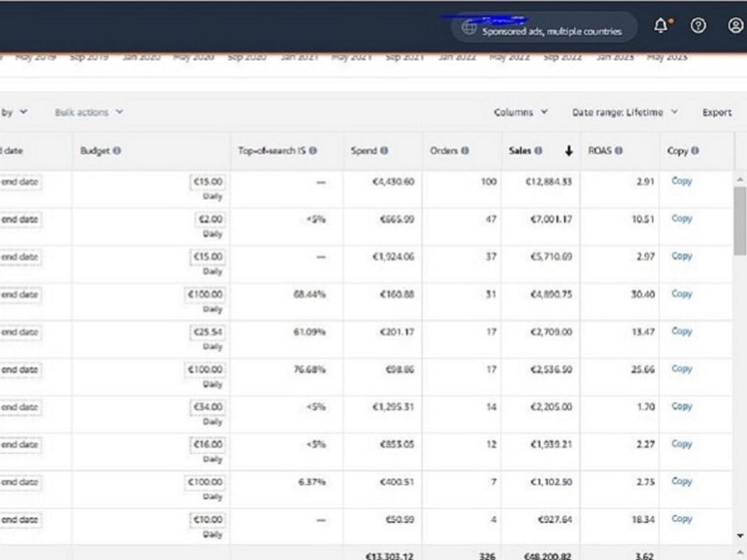747x560 pixels.
Task: Click the Export button
Action: [716, 113]
